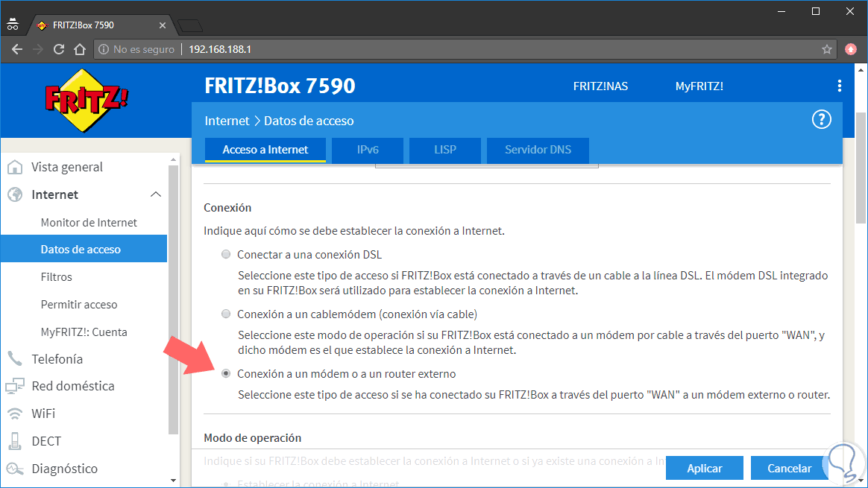Click the page vertical scrollbar thumb
Image resolution: width=868 pixels, height=488 pixels.
861,168
